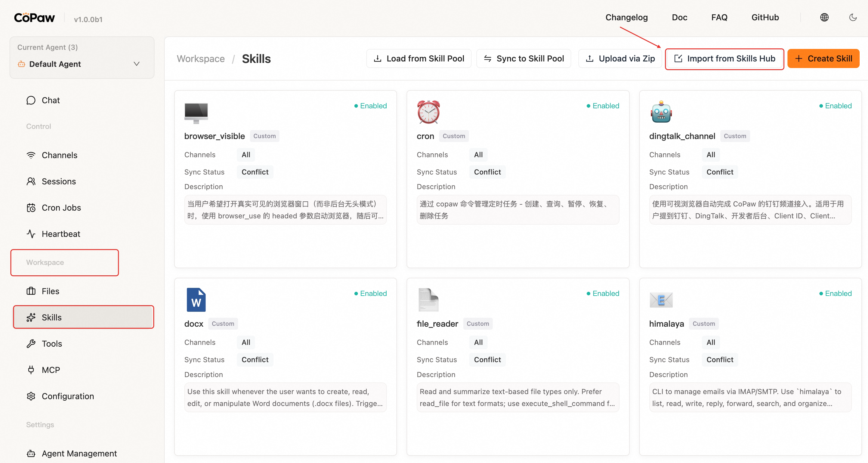Image resolution: width=868 pixels, height=463 pixels.
Task: Click the Sessions people icon
Action: point(31,182)
